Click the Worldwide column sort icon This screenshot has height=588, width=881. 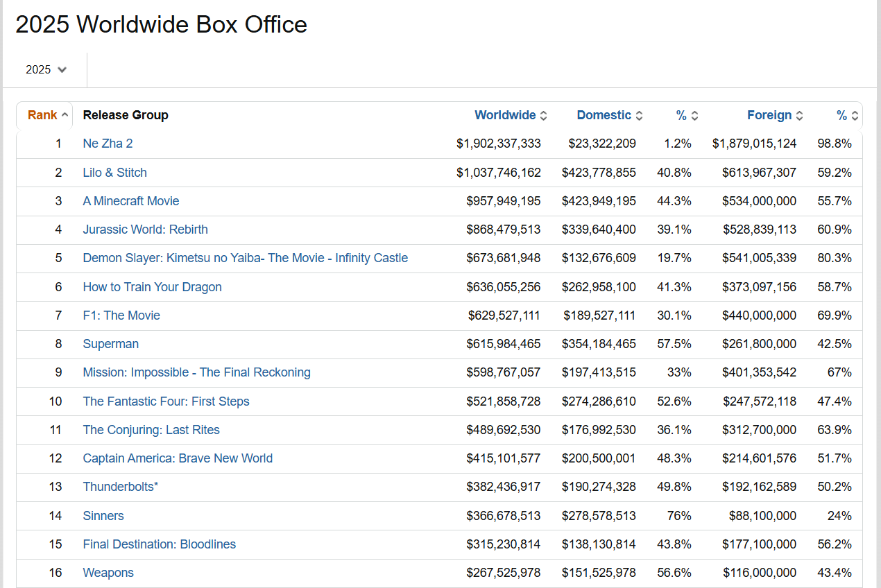point(544,116)
